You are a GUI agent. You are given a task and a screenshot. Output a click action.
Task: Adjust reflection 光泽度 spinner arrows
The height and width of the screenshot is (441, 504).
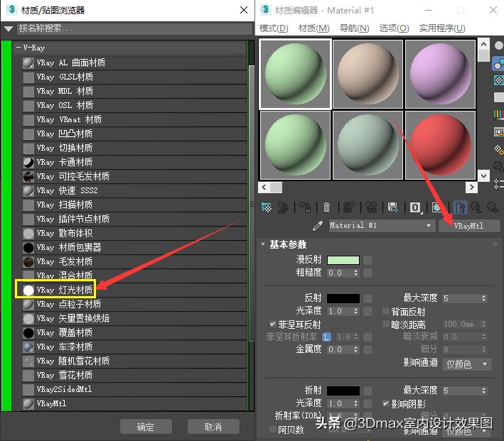[355, 311]
